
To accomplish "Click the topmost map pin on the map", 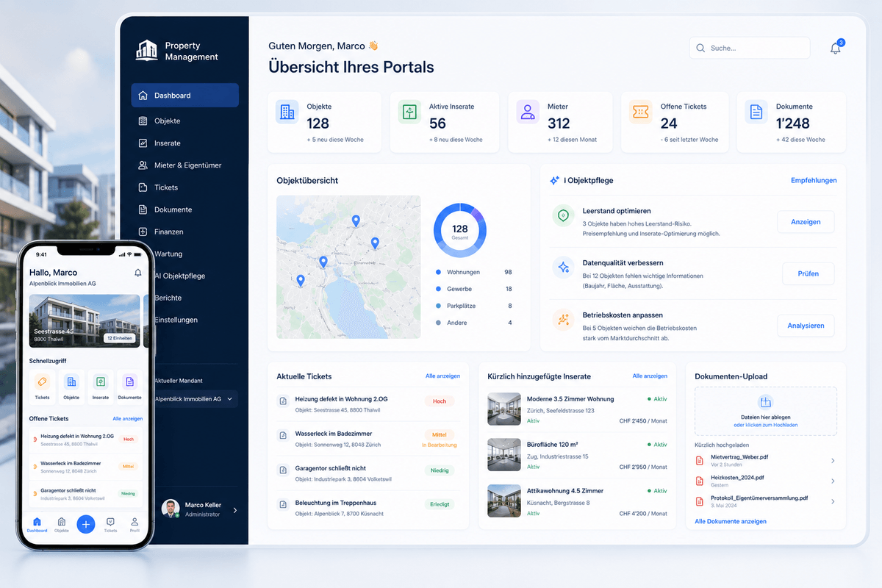I will coord(356,220).
